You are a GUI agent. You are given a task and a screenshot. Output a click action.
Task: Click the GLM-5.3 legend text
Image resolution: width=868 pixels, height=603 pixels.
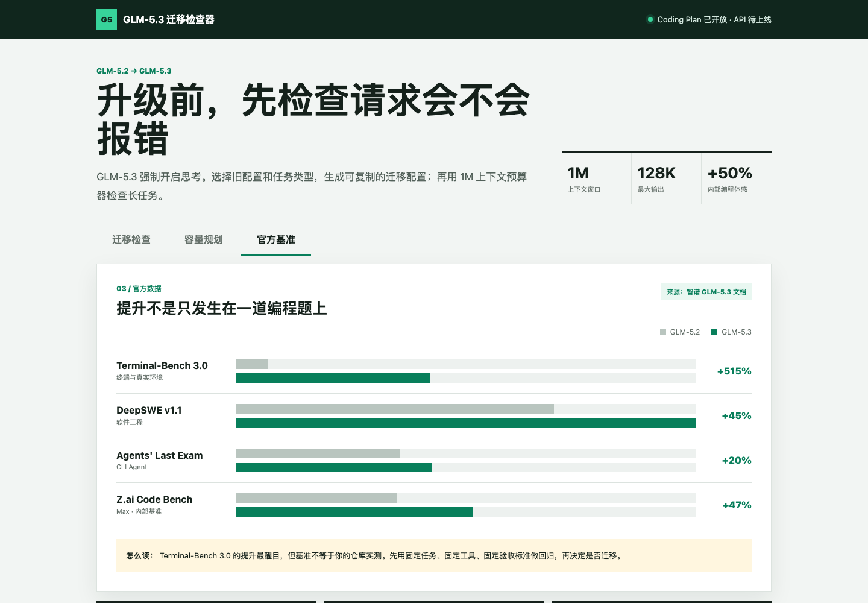(737, 332)
